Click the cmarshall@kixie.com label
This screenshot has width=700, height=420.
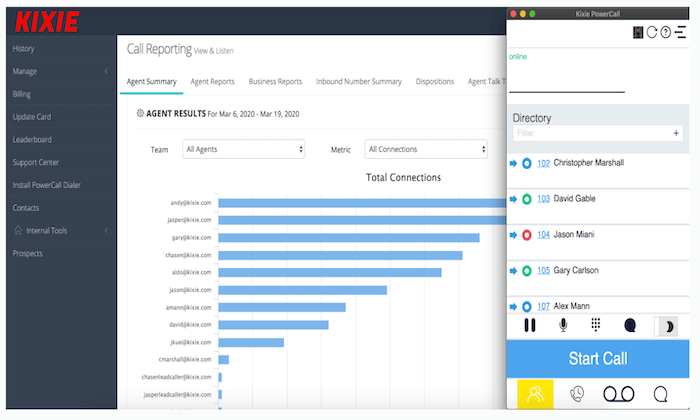click(x=185, y=359)
